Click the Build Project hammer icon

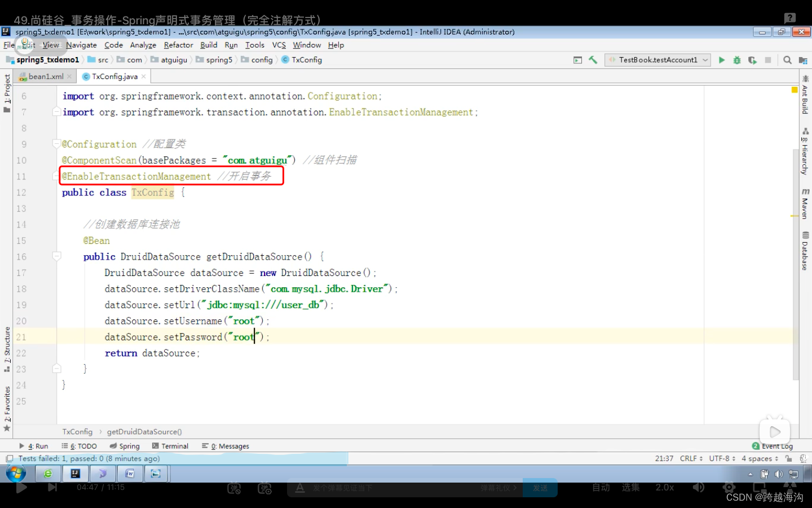[593, 60]
